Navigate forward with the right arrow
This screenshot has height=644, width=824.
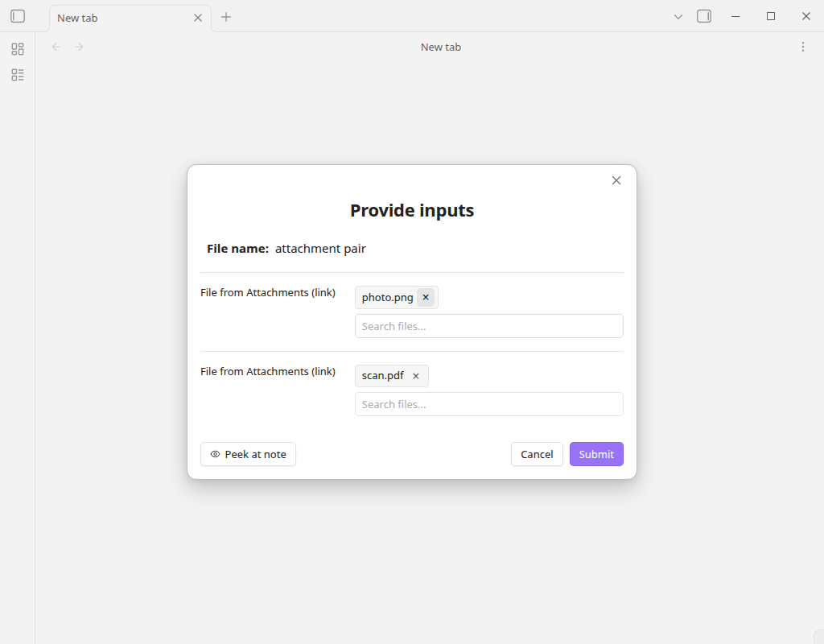79,47
